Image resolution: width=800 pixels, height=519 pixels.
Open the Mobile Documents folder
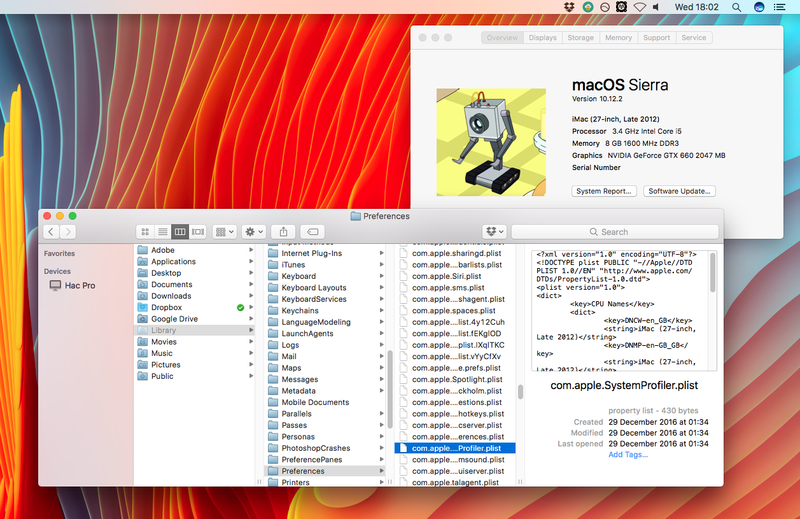(x=325, y=402)
